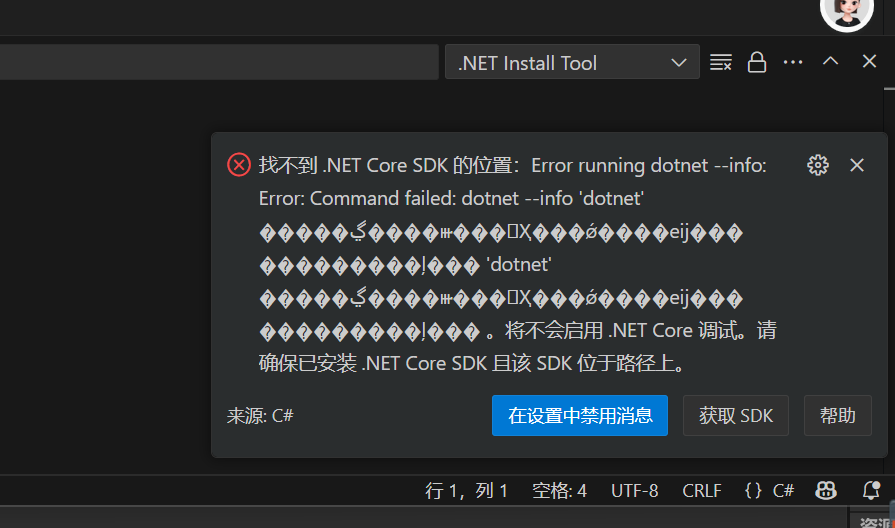
Task: Click the 来源: C# source label
Action: pyautogui.click(x=260, y=416)
